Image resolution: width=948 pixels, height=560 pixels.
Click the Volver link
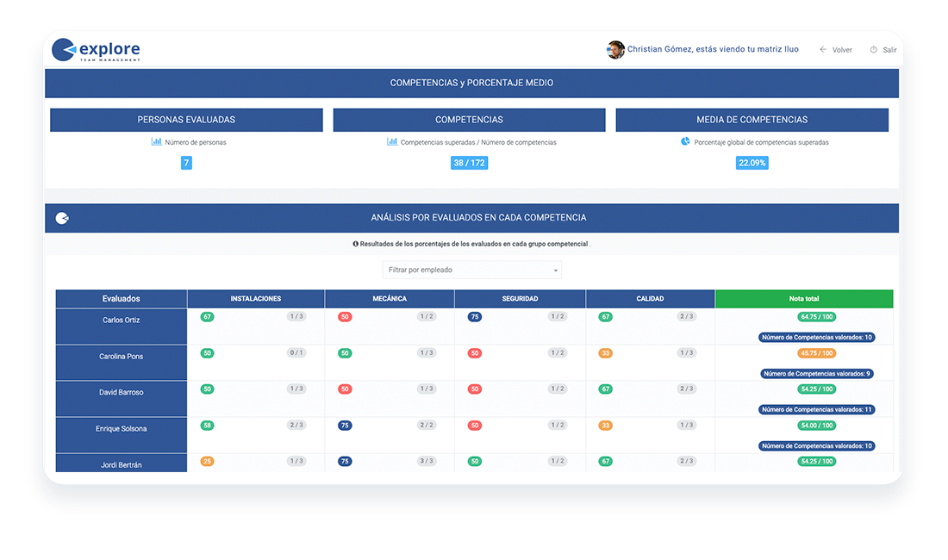[836, 49]
